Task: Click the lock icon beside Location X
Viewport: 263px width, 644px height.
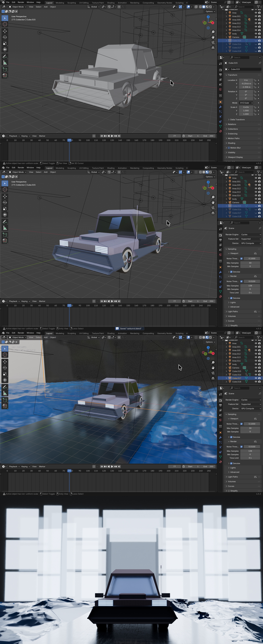Action: pyautogui.click(x=255, y=80)
